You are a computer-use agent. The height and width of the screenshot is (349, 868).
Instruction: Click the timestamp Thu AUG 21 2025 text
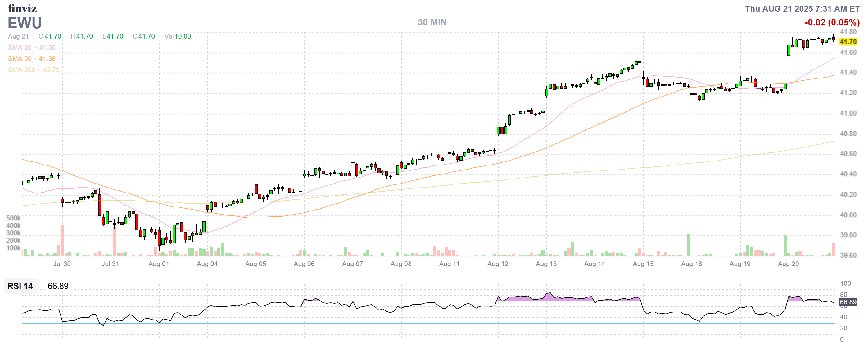802,9
